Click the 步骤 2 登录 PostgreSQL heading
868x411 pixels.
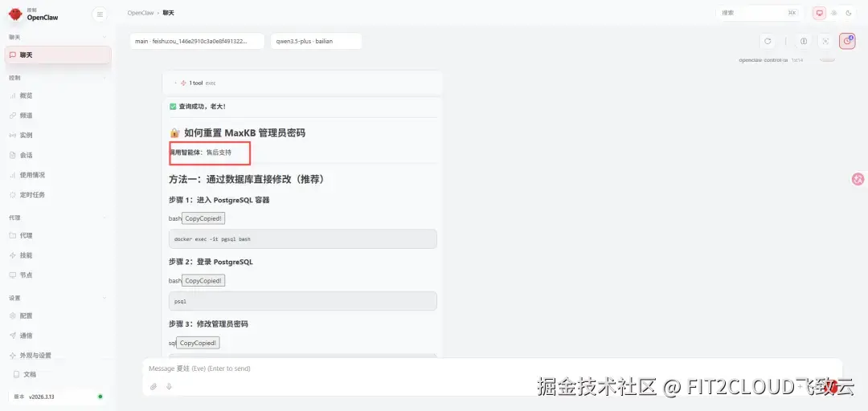pyautogui.click(x=211, y=262)
